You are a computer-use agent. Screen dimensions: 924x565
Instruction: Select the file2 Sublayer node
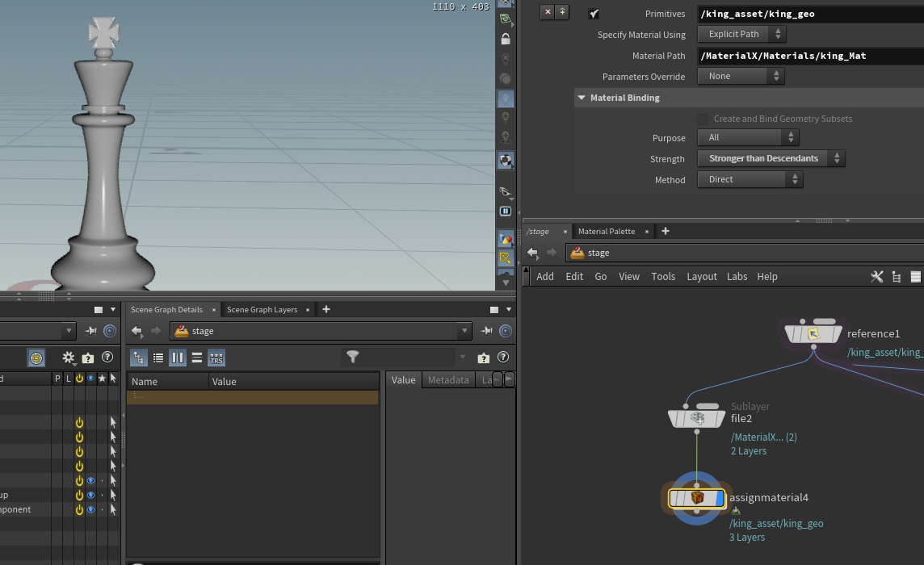(696, 418)
